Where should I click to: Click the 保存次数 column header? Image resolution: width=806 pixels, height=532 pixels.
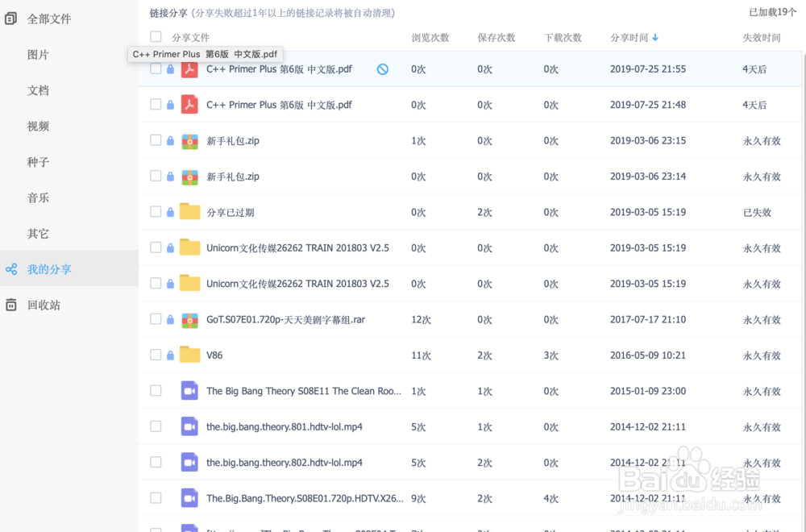496,38
